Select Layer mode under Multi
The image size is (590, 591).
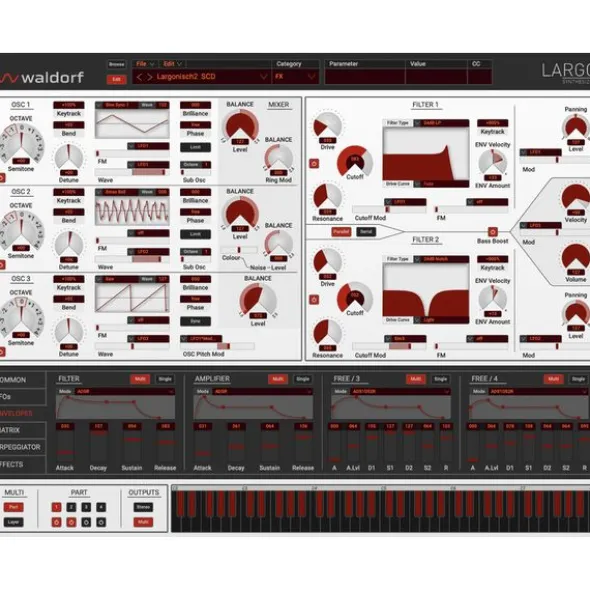(13, 522)
